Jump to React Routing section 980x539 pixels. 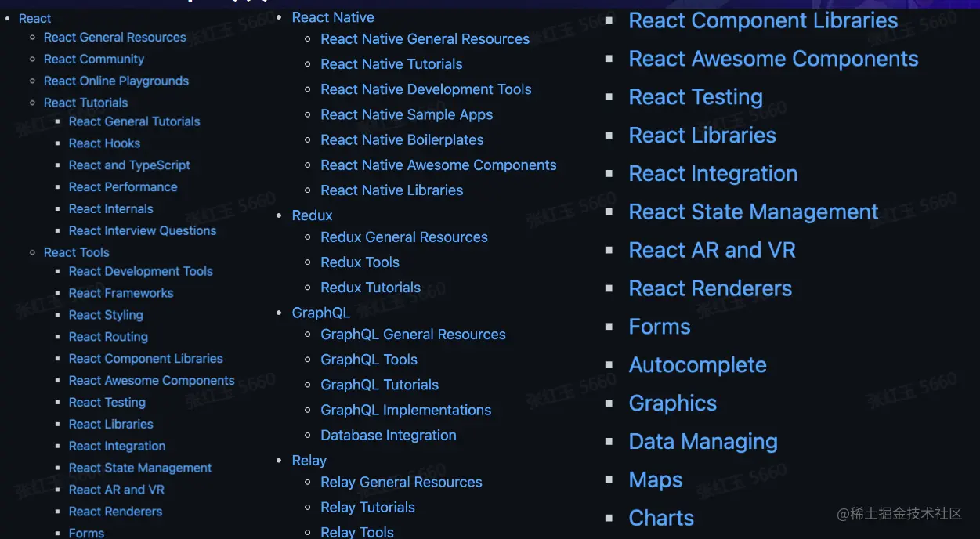pos(108,337)
